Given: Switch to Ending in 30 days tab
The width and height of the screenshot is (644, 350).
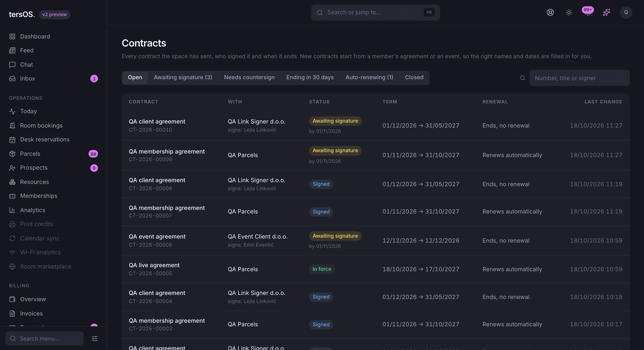Looking at the screenshot, I should (310, 78).
